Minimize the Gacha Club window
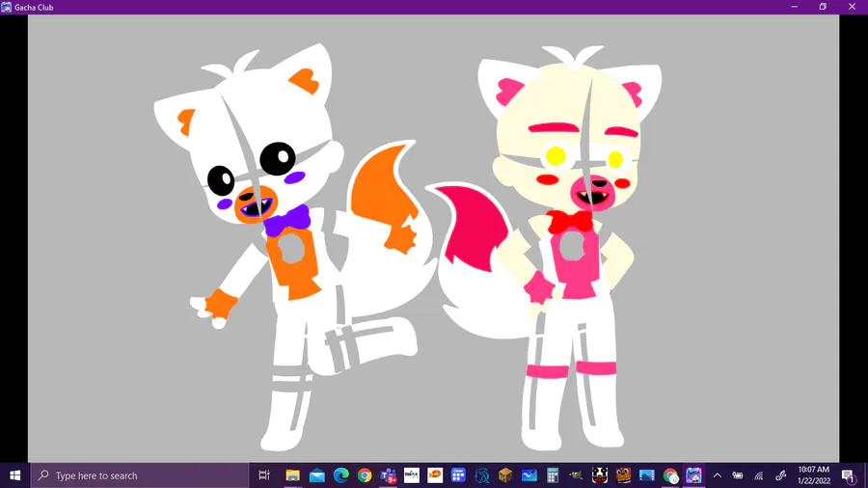This screenshot has width=868, height=488. click(795, 7)
